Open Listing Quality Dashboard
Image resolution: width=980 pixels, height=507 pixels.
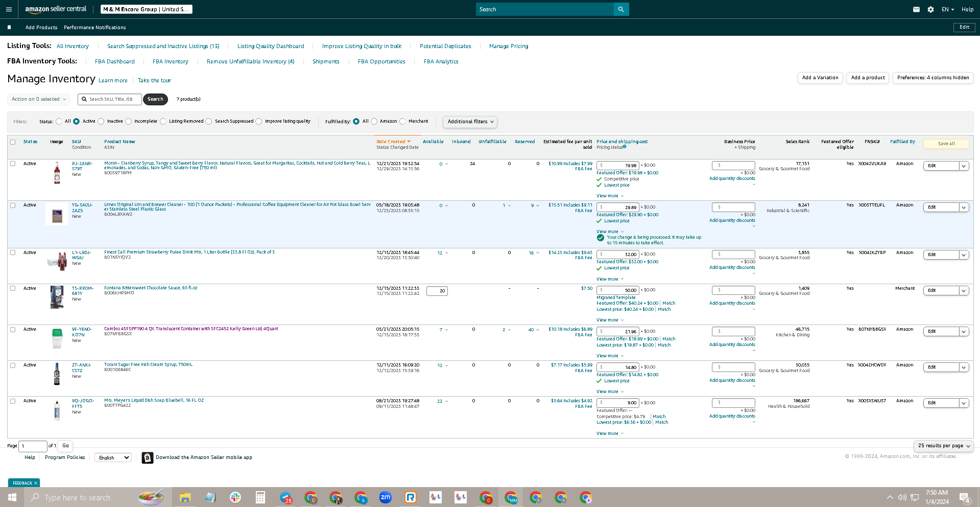coord(271,46)
